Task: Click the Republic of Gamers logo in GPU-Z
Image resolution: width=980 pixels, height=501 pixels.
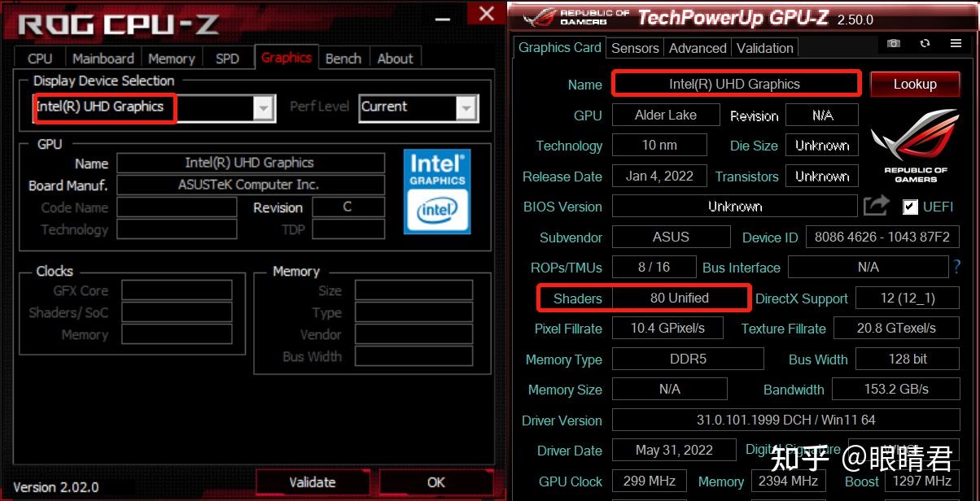Action: 916,146
